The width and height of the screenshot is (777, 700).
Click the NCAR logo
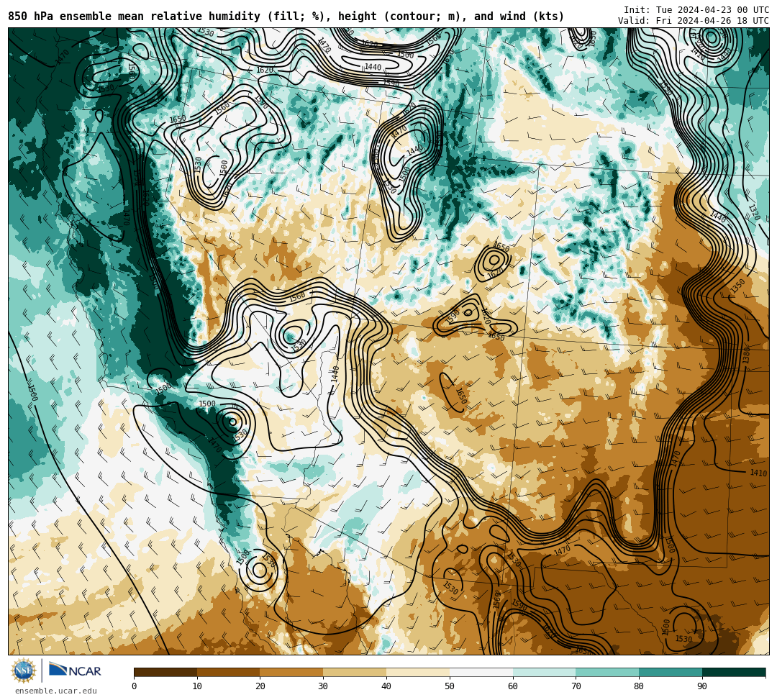tap(75, 671)
